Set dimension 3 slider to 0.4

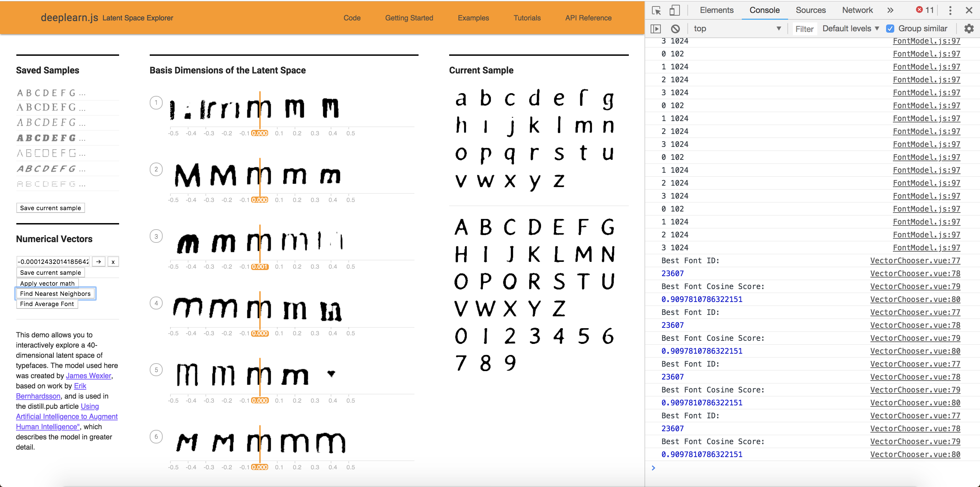coord(332,267)
